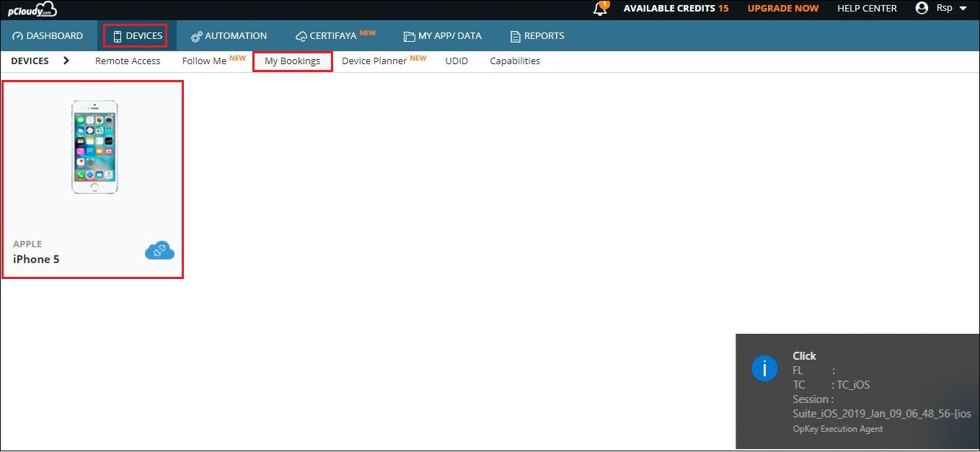Open the DASHBOARD menu
Viewport: 980px width, 452px height.
click(48, 35)
